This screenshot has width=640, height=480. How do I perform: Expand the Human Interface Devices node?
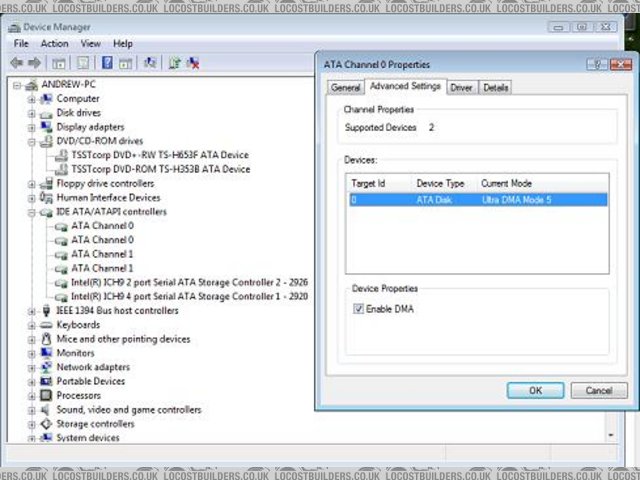click(x=31, y=198)
